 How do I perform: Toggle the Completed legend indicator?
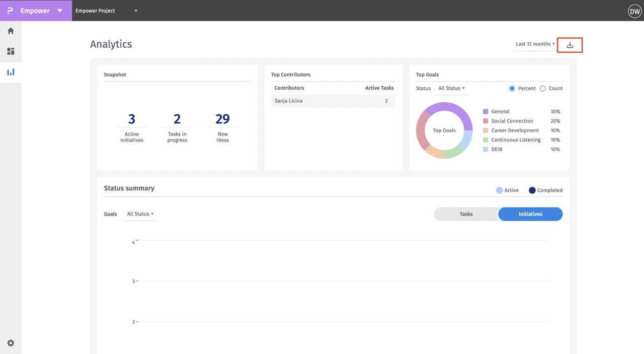pos(532,190)
